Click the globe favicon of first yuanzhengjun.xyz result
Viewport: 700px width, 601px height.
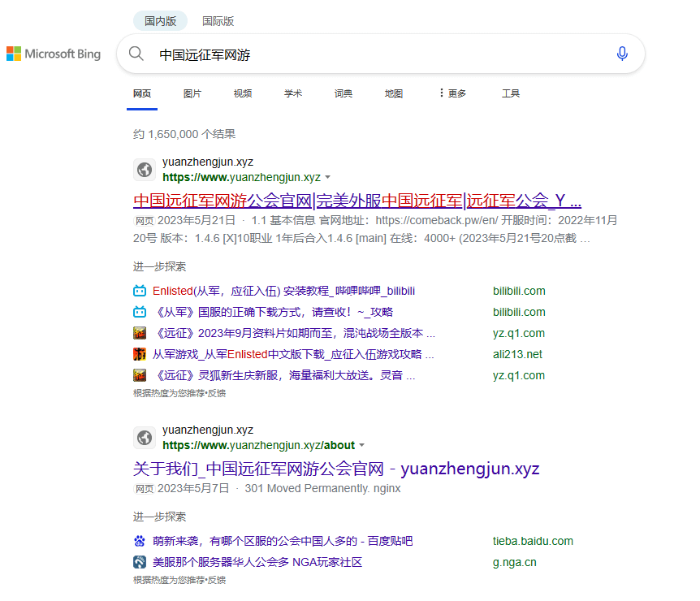[x=144, y=170]
